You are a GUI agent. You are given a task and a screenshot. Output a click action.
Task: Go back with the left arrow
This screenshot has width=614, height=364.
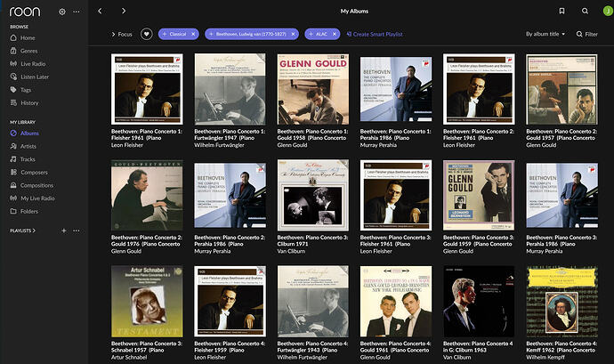(100, 12)
